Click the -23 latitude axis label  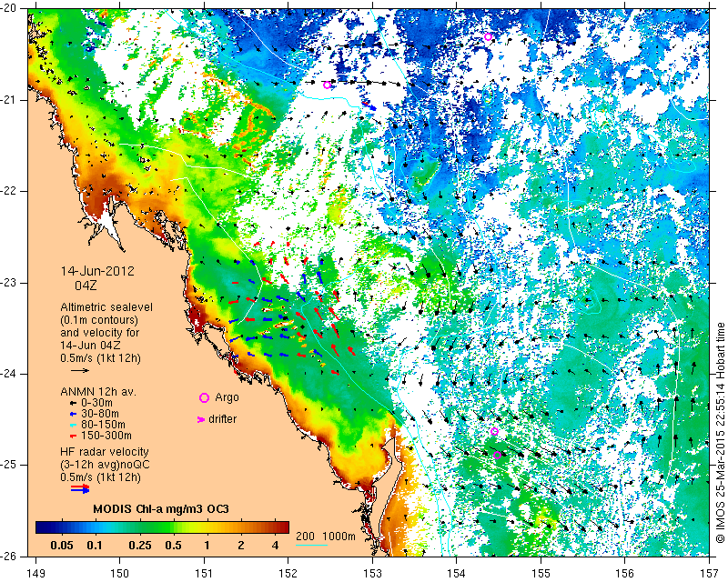pos(9,283)
